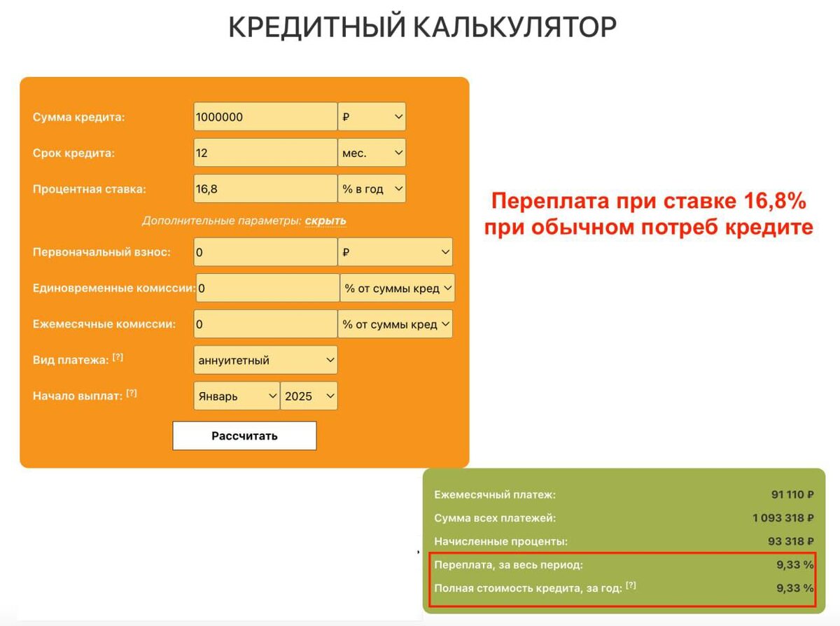Click the interest rate field showing 16,8
This screenshot has height=626, width=840.
click(265, 188)
